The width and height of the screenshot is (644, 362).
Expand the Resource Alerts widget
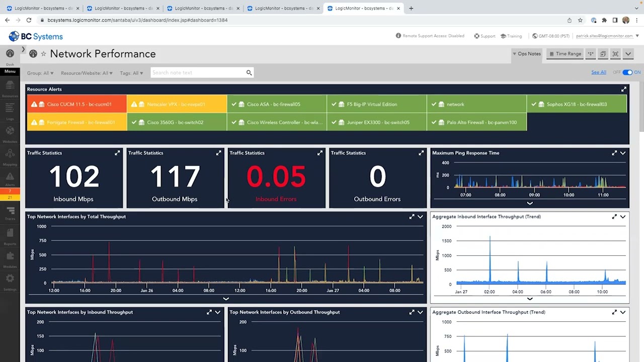tap(624, 89)
